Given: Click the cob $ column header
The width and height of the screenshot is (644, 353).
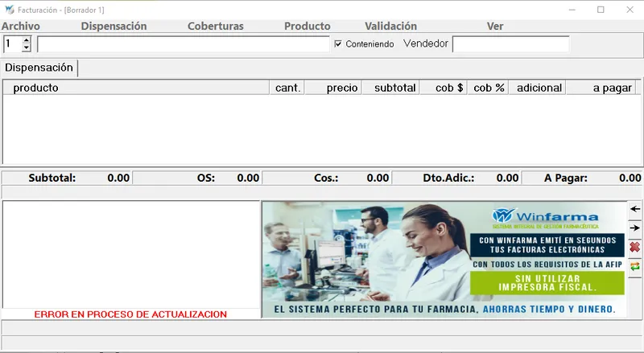Looking at the screenshot, I should tap(444, 88).
